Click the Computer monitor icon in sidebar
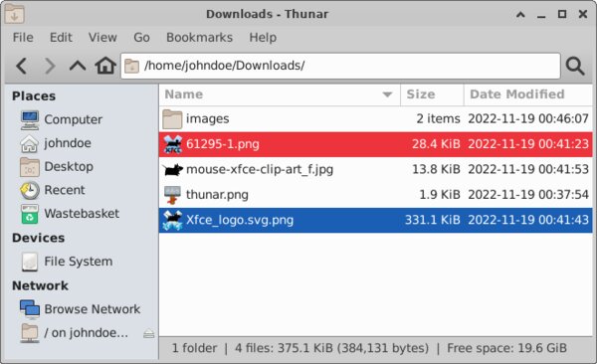The height and width of the screenshot is (364, 597). [29, 120]
